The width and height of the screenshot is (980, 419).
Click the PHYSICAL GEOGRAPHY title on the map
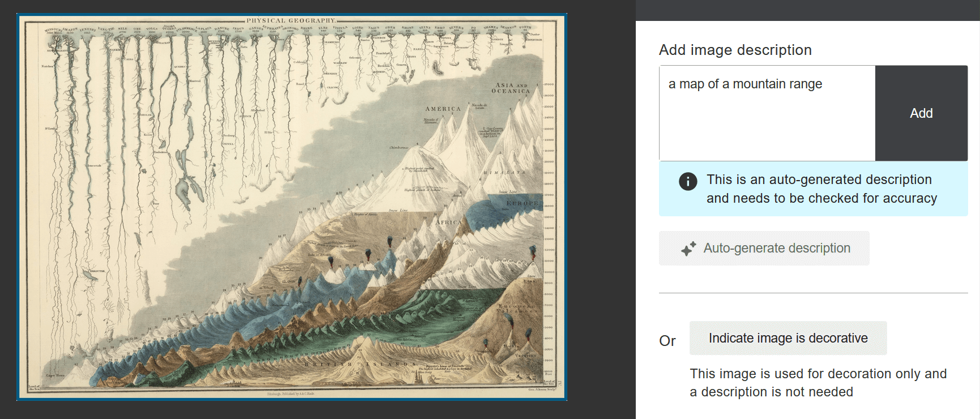point(291,21)
